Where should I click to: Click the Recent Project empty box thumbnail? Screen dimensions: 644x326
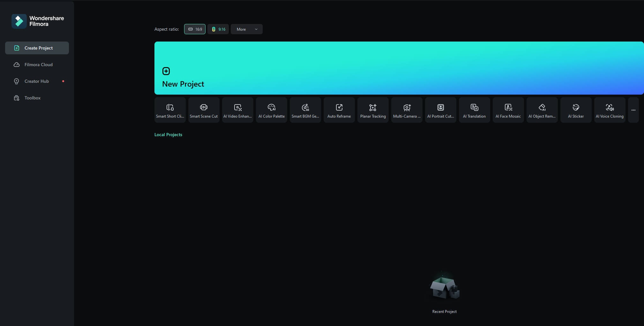tap(445, 286)
